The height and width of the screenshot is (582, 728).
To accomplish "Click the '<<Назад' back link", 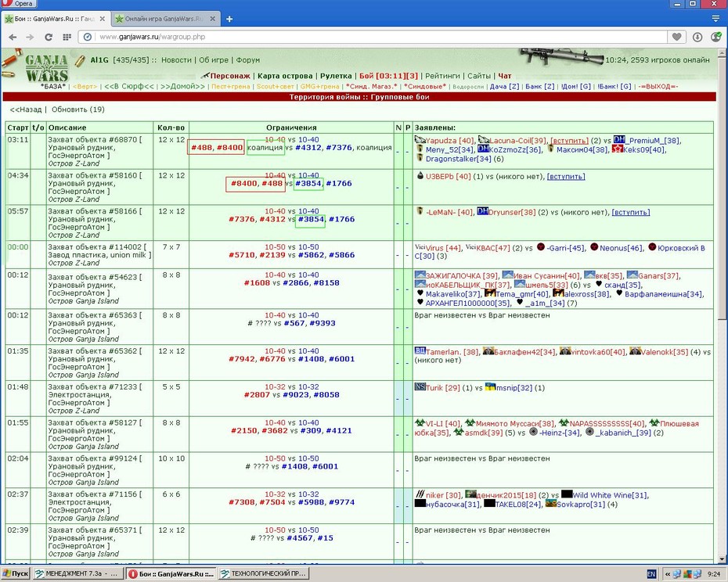I will tap(26, 110).
